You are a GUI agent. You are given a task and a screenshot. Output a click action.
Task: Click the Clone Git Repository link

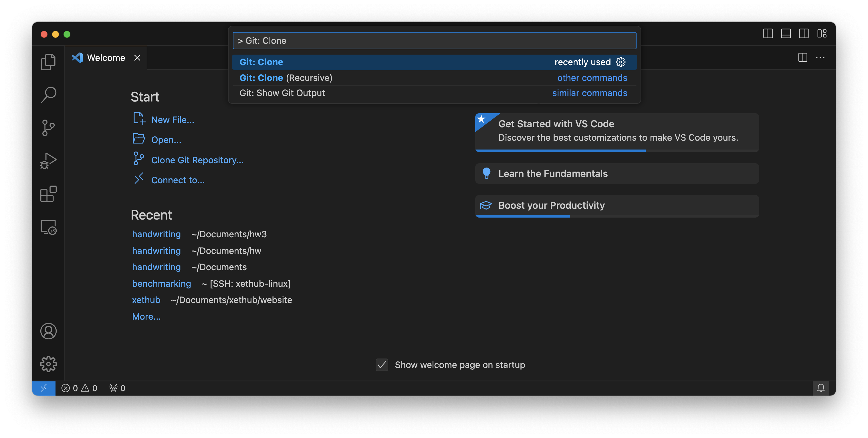click(x=197, y=160)
